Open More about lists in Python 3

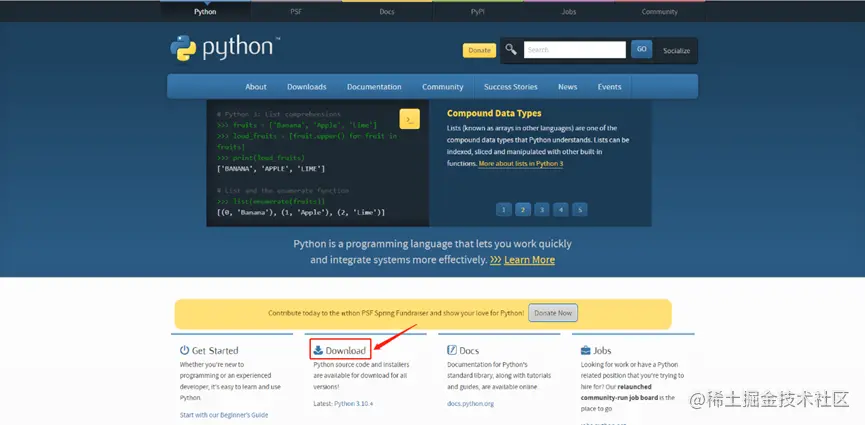tap(521, 164)
